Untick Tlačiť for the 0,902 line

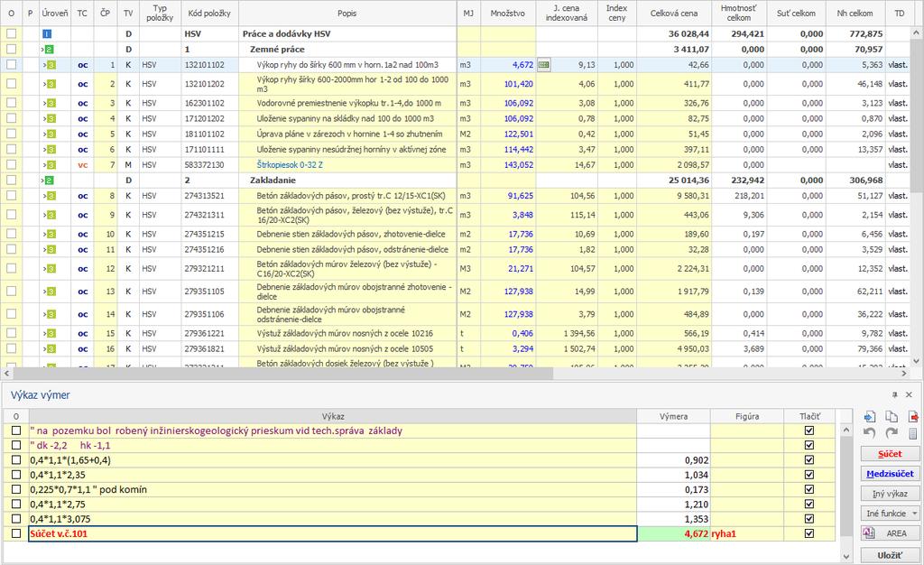click(x=809, y=460)
